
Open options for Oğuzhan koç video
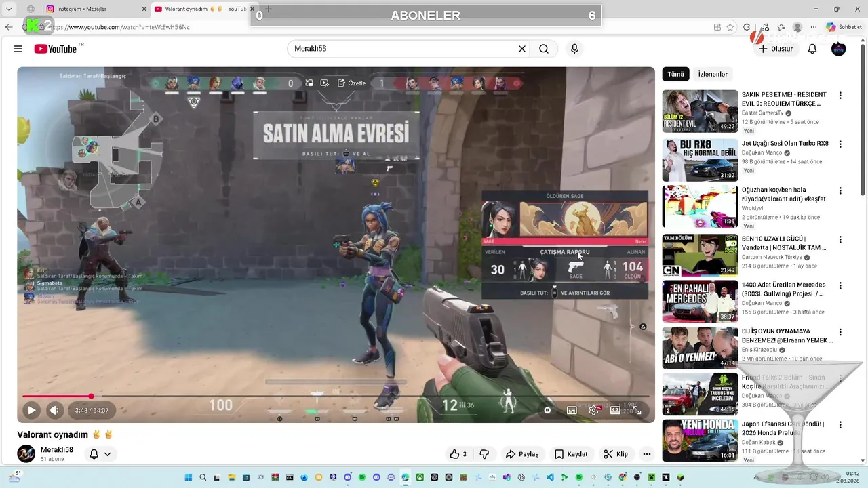(x=840, y=191)
